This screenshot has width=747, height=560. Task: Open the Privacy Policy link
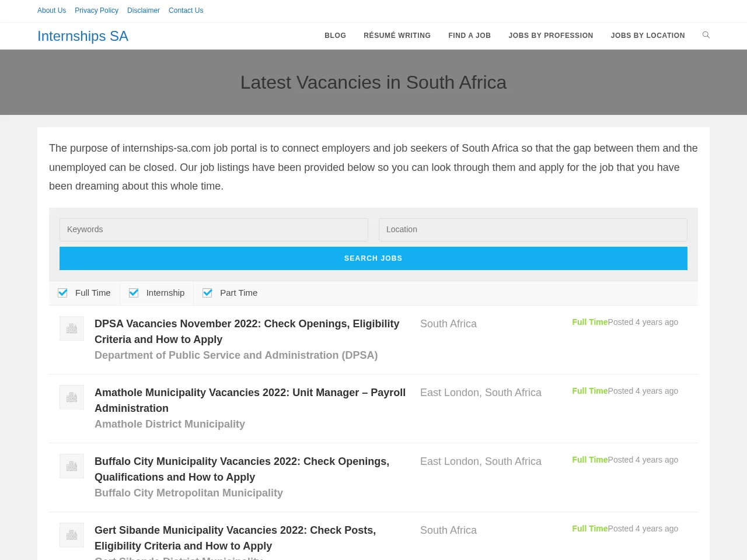[96, 10]
